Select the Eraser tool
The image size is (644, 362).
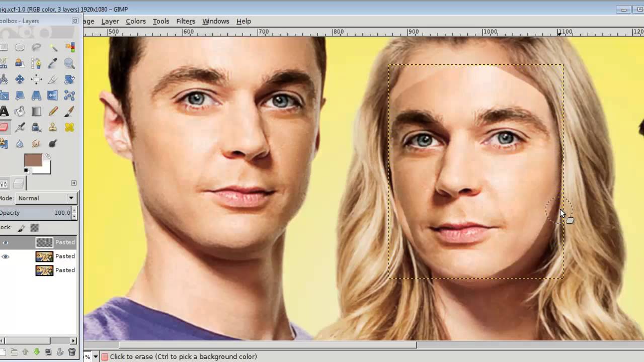(3, 128)
